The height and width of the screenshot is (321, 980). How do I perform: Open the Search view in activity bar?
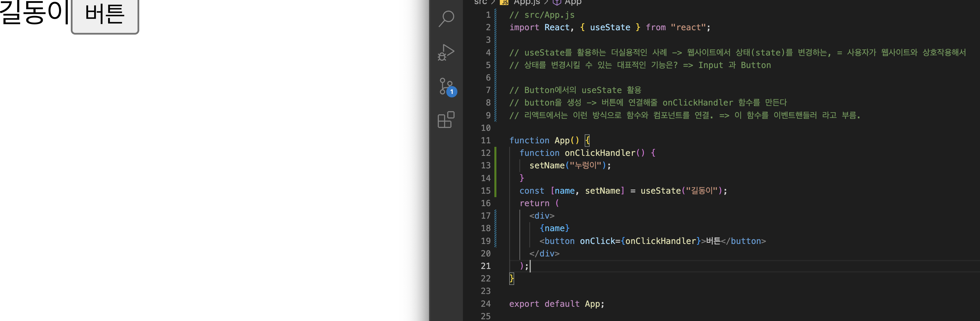(446, 19)
